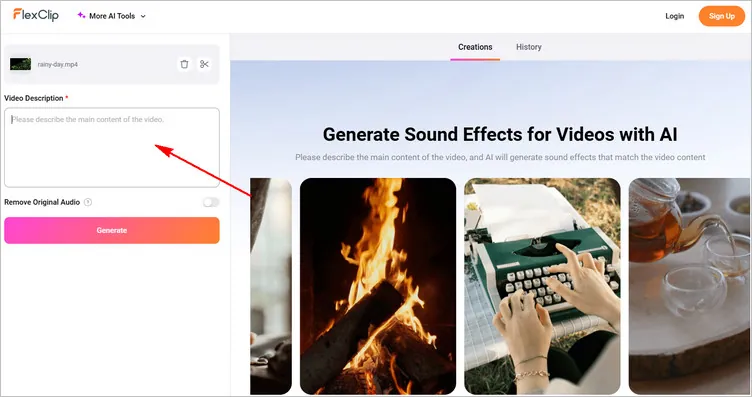Open the typewriter sample video card
Viewport: 752px width, 397px height.
click(542, 286)
